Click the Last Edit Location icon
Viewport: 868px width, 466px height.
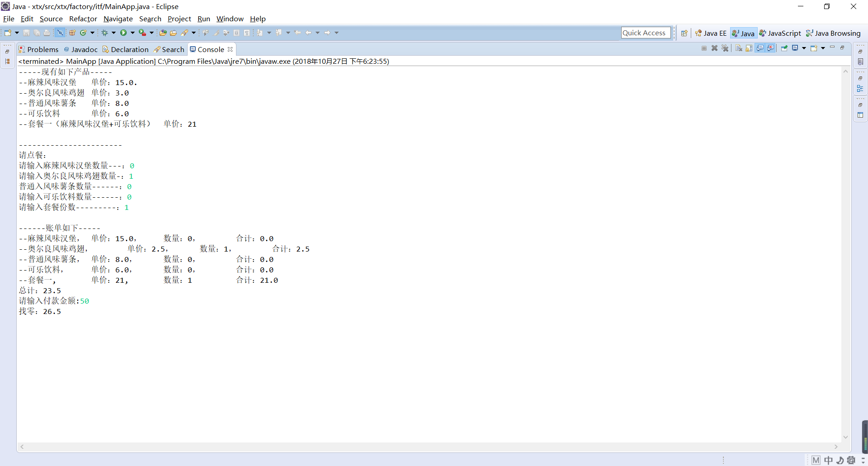(297, 33)
